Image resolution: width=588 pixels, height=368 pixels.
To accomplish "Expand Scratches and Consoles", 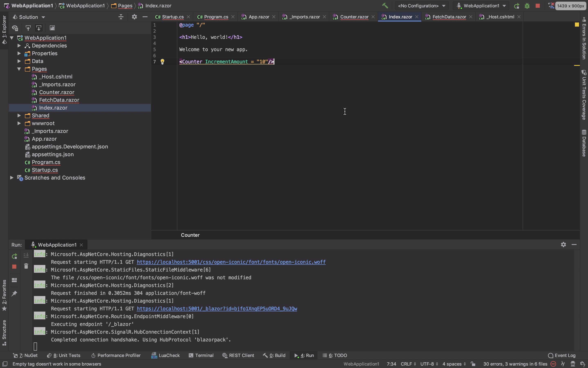I will pyautogui.click(x=12, y=178).
